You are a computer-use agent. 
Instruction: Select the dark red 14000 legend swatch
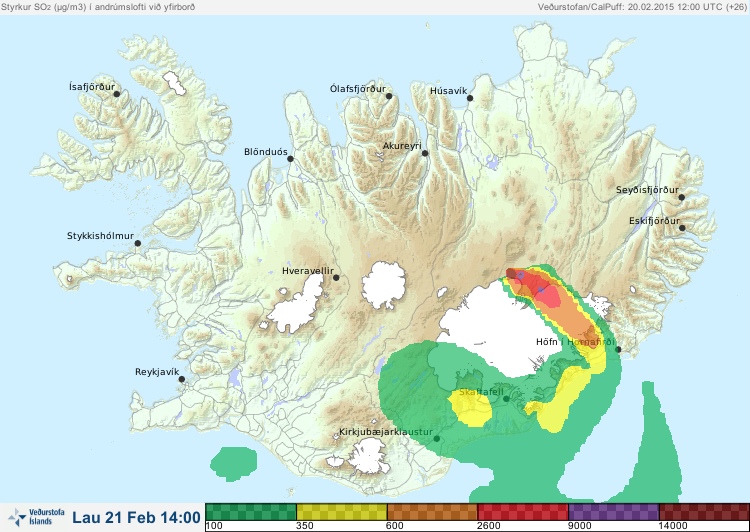pos(704,512)
